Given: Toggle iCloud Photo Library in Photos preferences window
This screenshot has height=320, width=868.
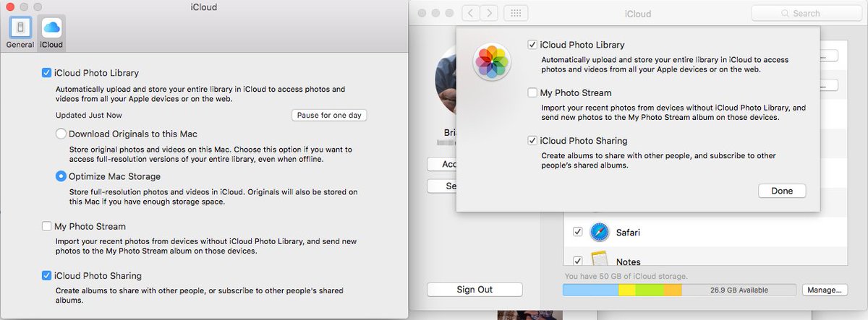Looking at the screenshot, I should click(47, 73).
